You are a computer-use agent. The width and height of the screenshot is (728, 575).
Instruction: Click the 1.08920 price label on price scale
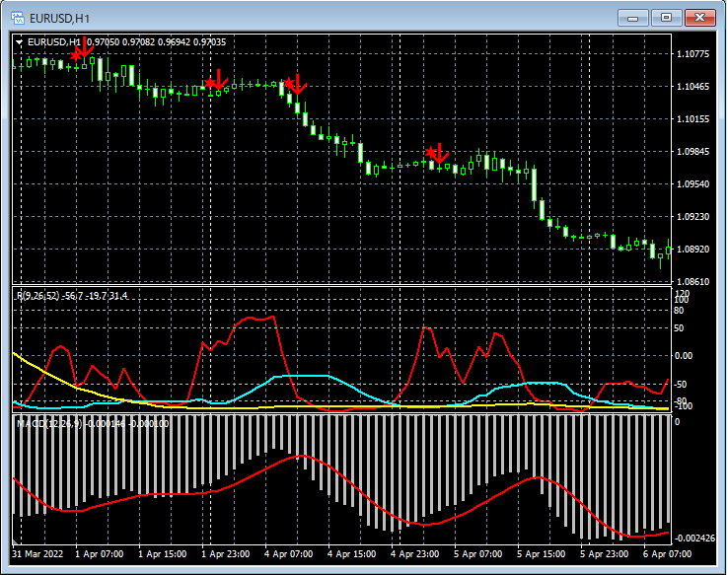click(694, 250)
